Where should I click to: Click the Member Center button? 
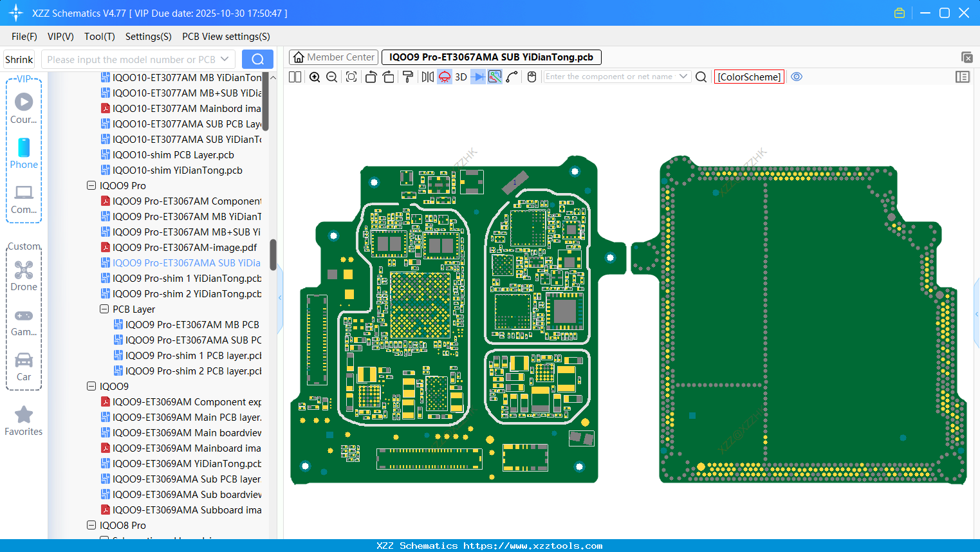(334, 57)
